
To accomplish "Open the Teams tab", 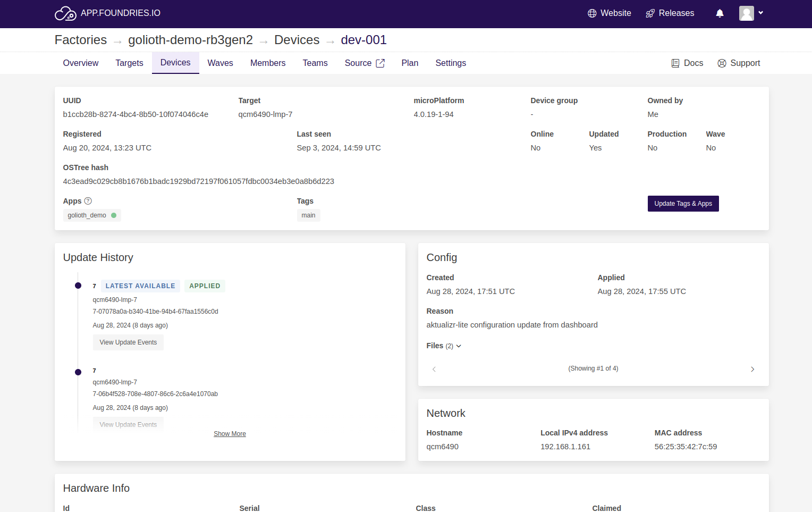I will pyautogui.click(x=315, y=63).
